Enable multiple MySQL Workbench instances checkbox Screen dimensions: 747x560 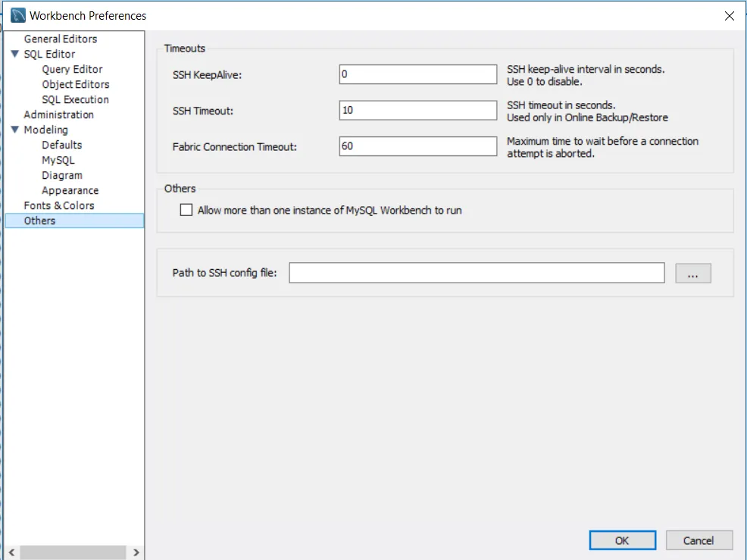point(186,210)
